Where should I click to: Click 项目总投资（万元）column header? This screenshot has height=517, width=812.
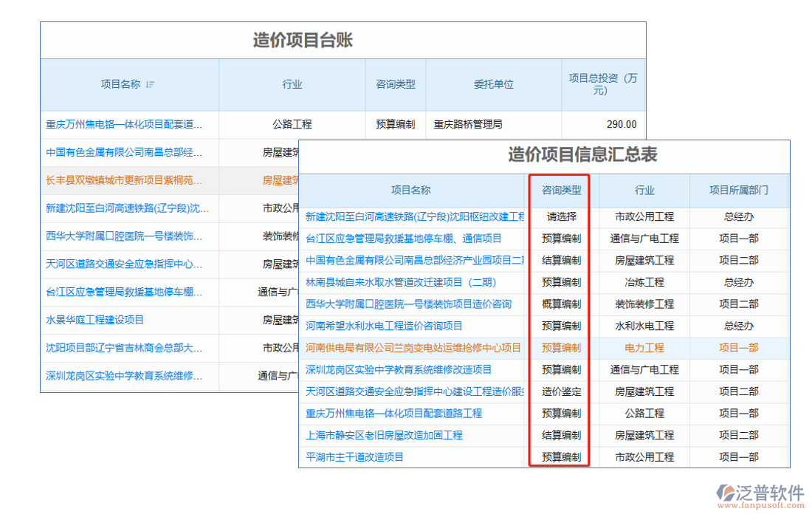(x=603, y=84)
